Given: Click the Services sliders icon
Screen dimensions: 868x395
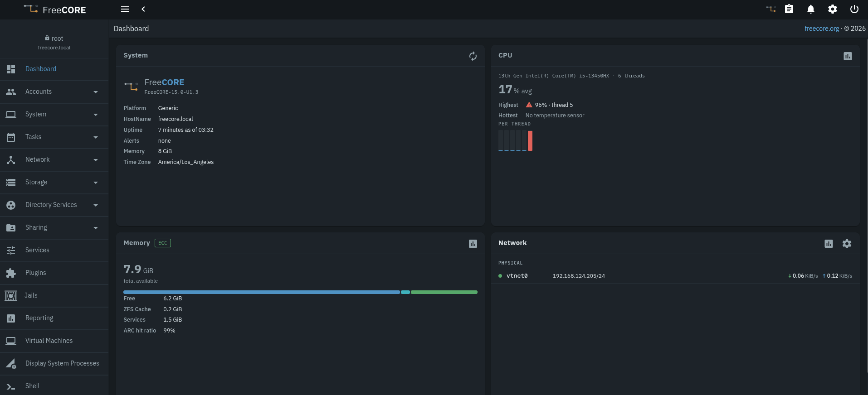Looking at the screenshot, I should click(11, 250).
